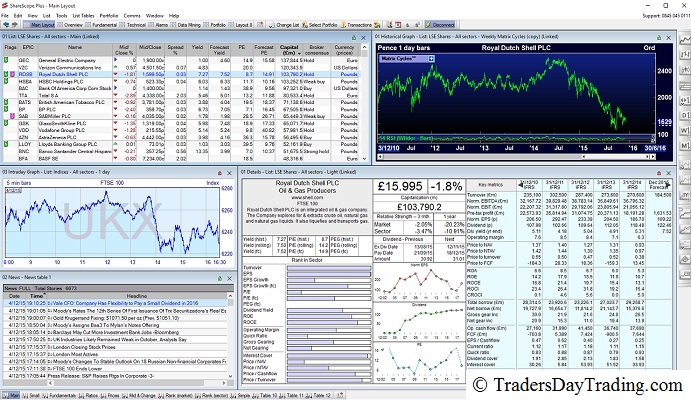
Task: Toggle green lock on News panel
Action: 219,278
